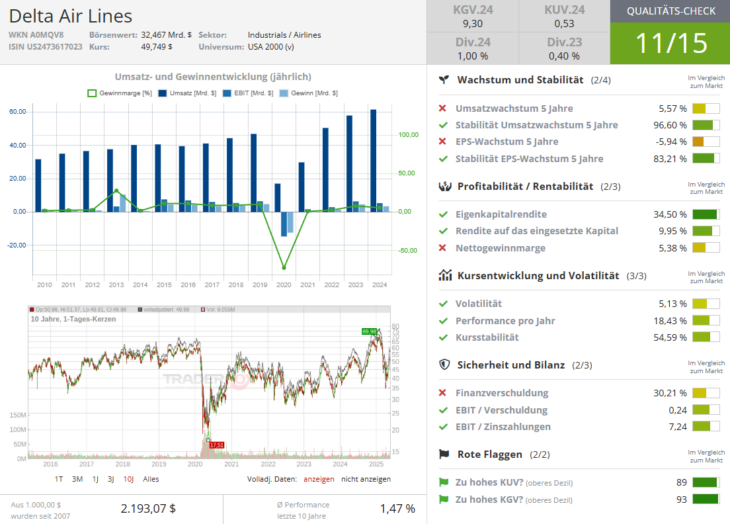730x524 pixels.
Task: Click the 2.193,07 $ investment result value
Action: (148, 509)
